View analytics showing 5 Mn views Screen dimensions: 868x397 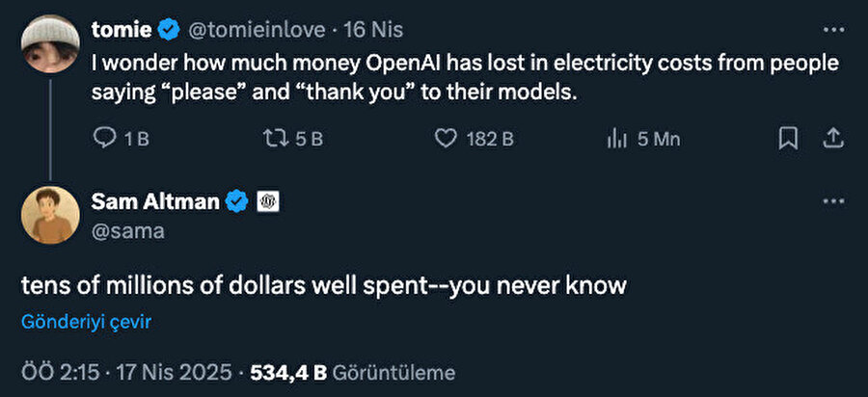(x=617, y=139)
